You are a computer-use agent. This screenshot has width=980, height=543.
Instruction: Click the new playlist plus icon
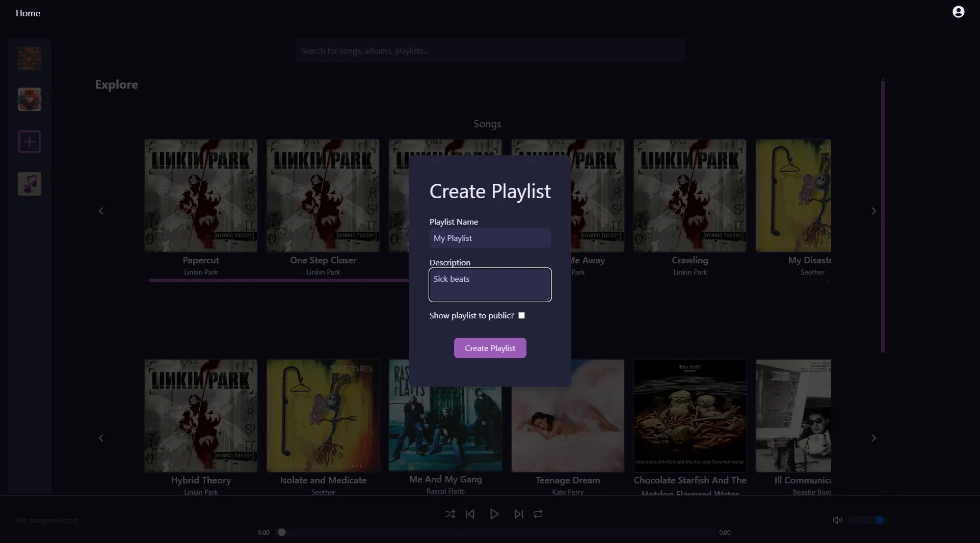pos(29,141)
